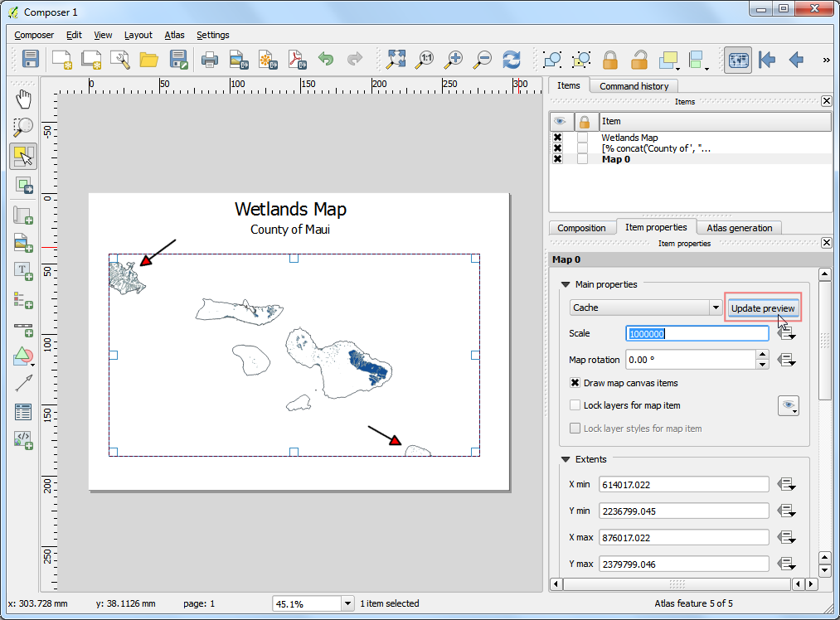
Task: Click the Print composition icon
Action: click(x=210, y=60)
